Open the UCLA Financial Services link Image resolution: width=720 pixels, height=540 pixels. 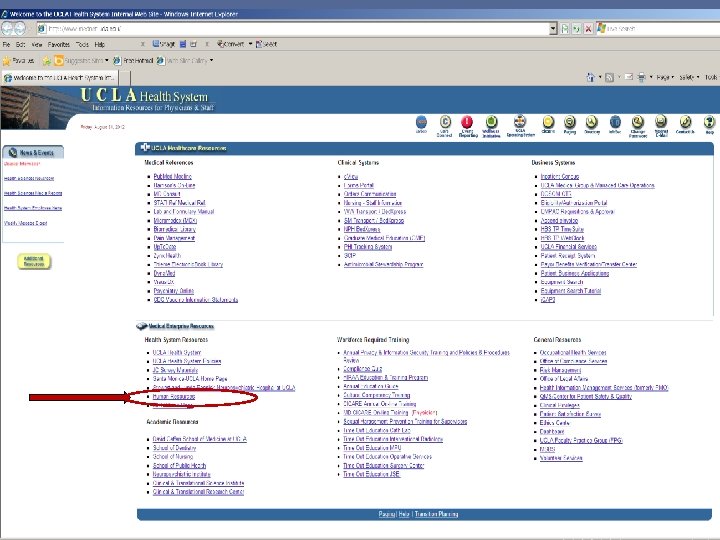click(x=568, y=247)
